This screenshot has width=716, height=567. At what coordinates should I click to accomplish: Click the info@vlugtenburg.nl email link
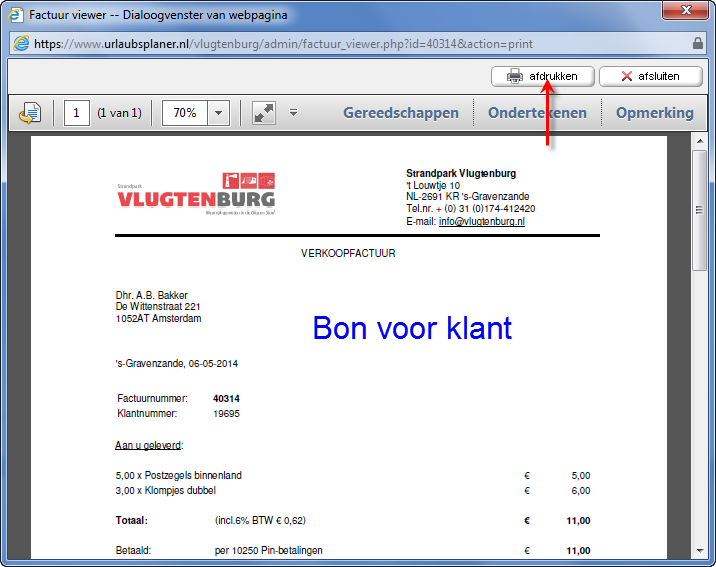click(x=481, y=221)
